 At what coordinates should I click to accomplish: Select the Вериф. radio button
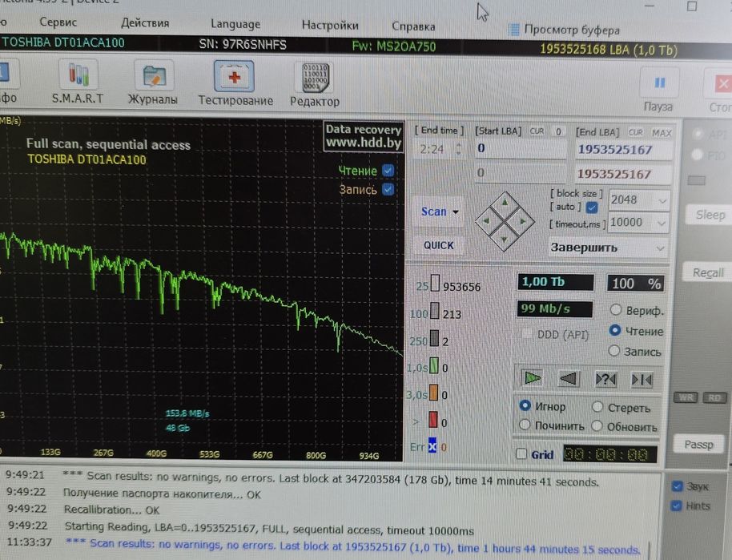pos(616,309)
